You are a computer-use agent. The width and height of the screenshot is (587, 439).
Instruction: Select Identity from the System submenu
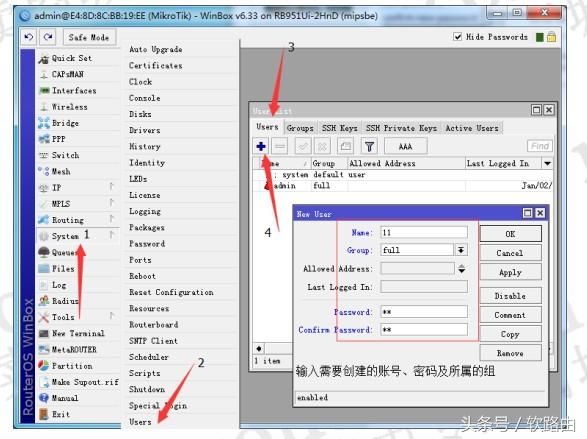click(147, 163)
